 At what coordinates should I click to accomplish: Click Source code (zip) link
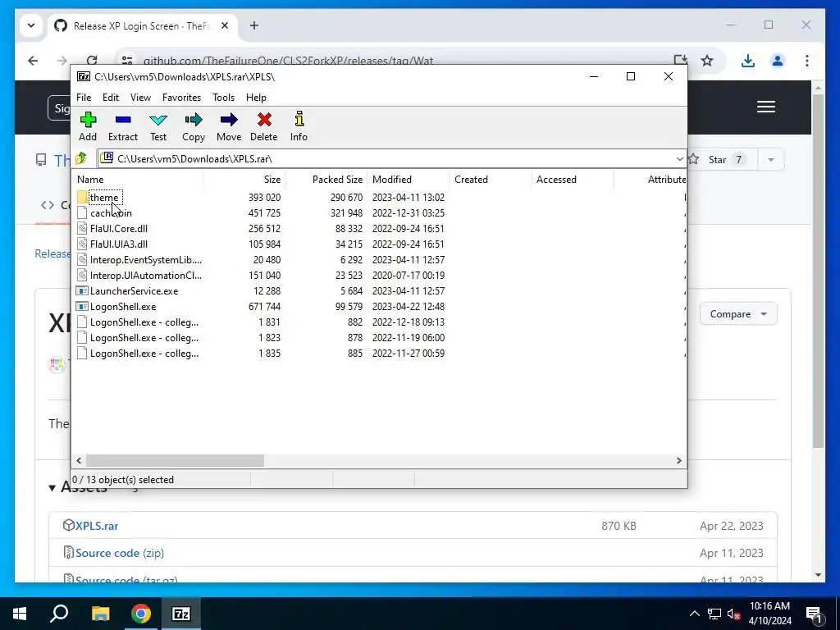pos(120,553)
